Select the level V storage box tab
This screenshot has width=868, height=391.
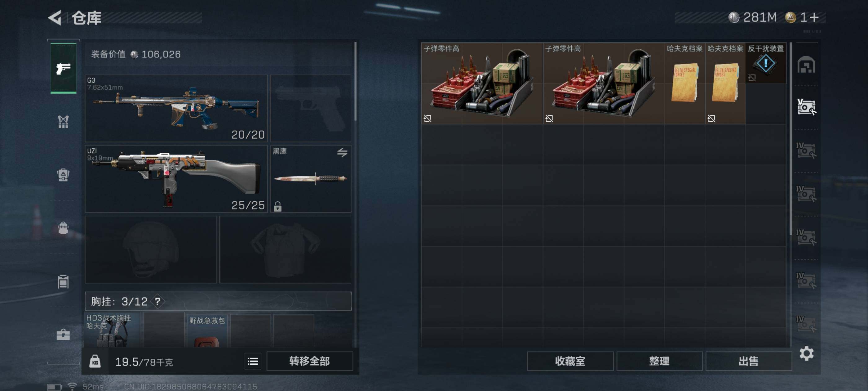tap(806, 107)
